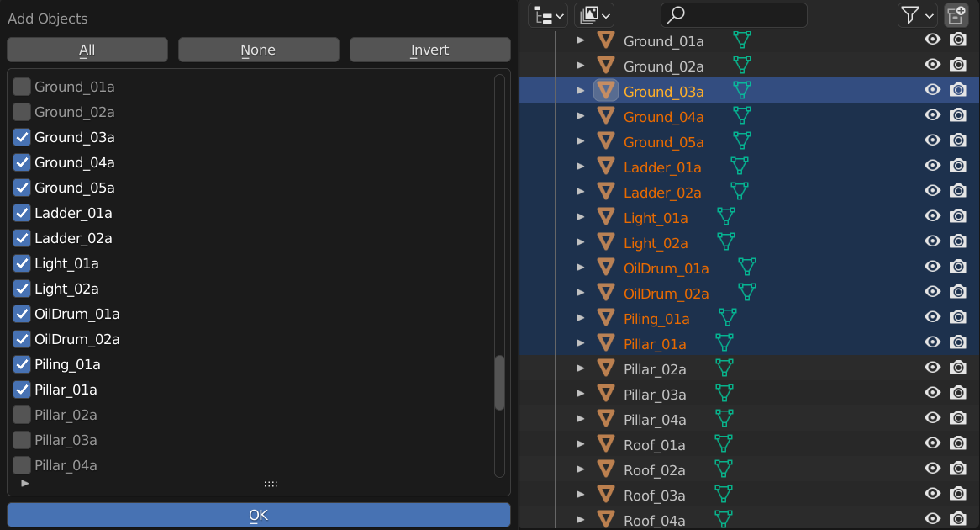Click the camera render icon for Roof_01a
This screenshot has width=980, height=530.
pyautogui.click(x=957, y=443)
